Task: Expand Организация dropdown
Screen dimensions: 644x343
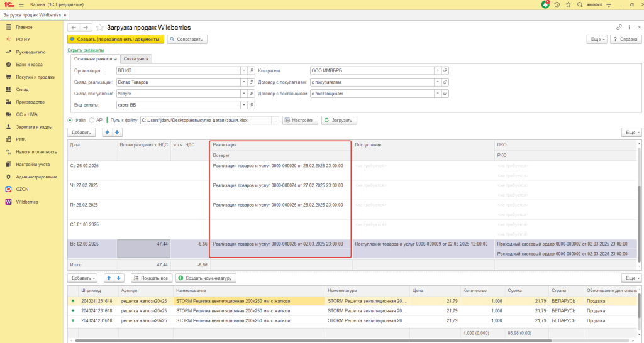Action: click(244, 70)
